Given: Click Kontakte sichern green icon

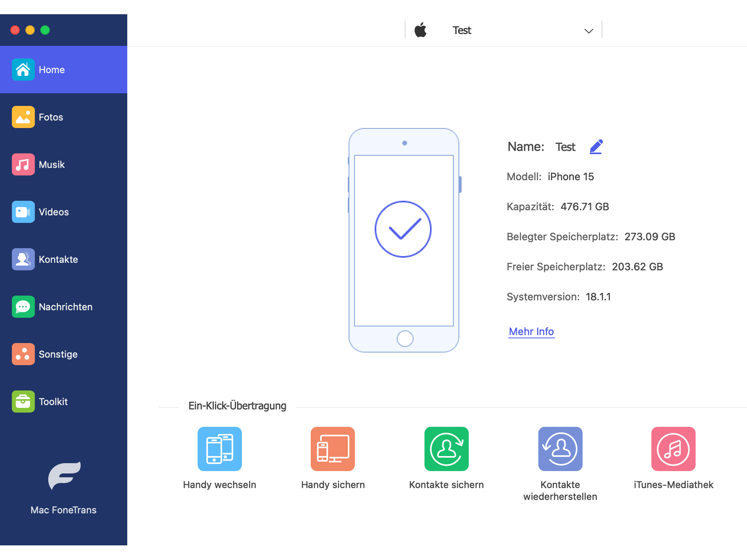Looking at the screenshot, I should pos(447,449).
